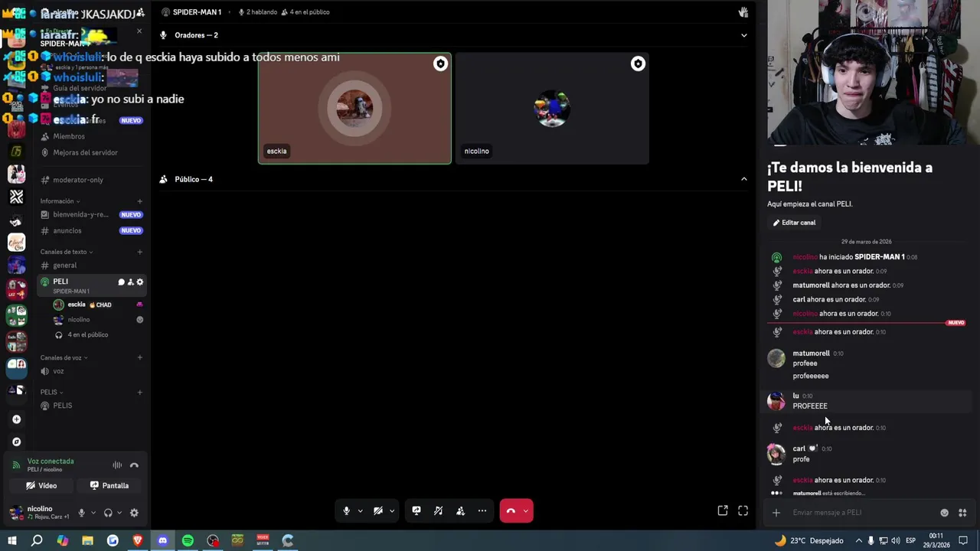980x551 pixels.
Task: Open the apps launcher in chat box
Action: point(962,513)
